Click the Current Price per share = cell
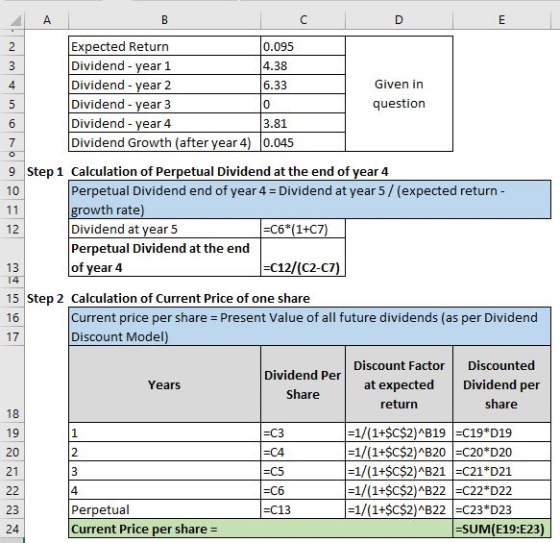 click(260, 529)
